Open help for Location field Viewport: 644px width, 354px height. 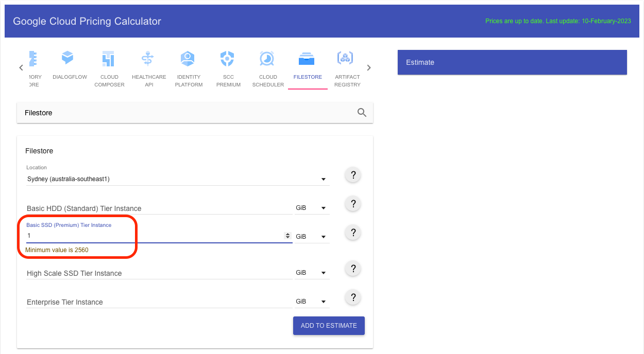[353, 175]
